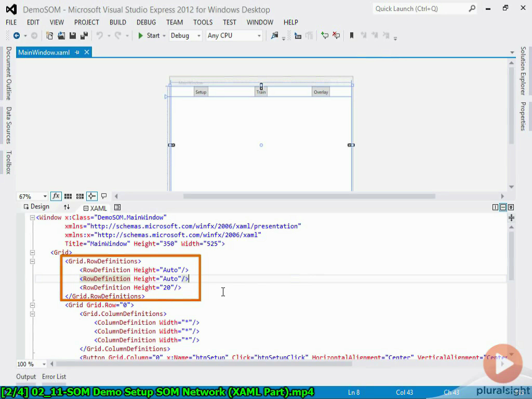Screen dimensions: 532x399
Task: Open the BUILD menu
Action: tap(118, 22)
